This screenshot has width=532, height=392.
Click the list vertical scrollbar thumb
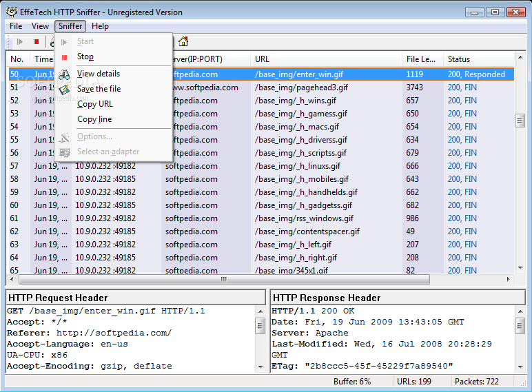[x=520, y=120]
